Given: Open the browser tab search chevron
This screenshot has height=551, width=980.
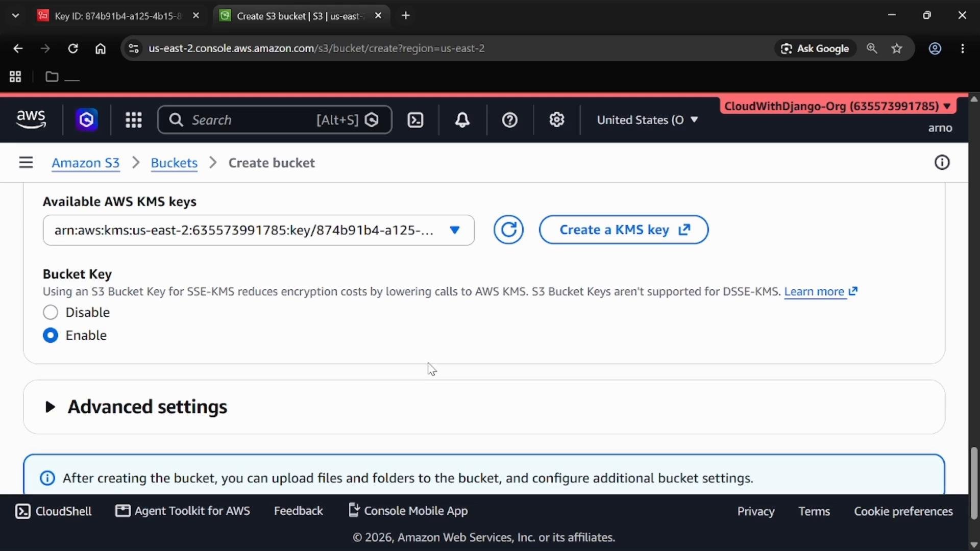Looking at the screenshot, I should click(15, 16).
